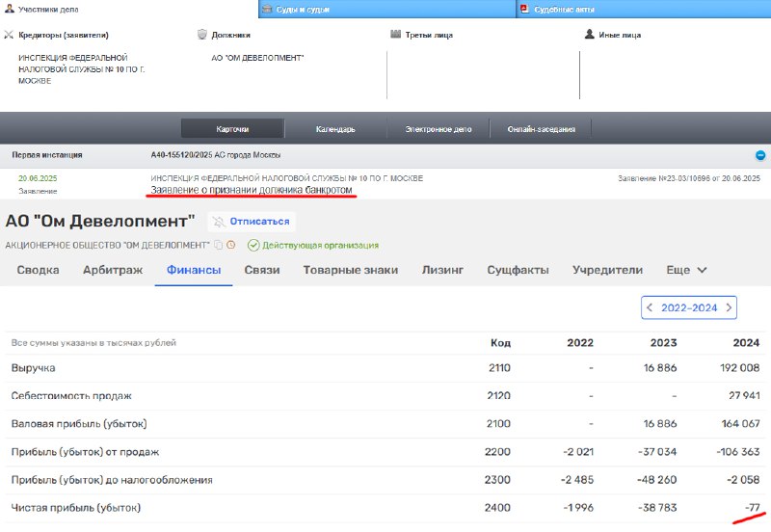Image resolution: width=771 pixels, height=532 pixels.
Task: Click the 2024 gross profit value 164 067
Action: [x=740, y=424]
